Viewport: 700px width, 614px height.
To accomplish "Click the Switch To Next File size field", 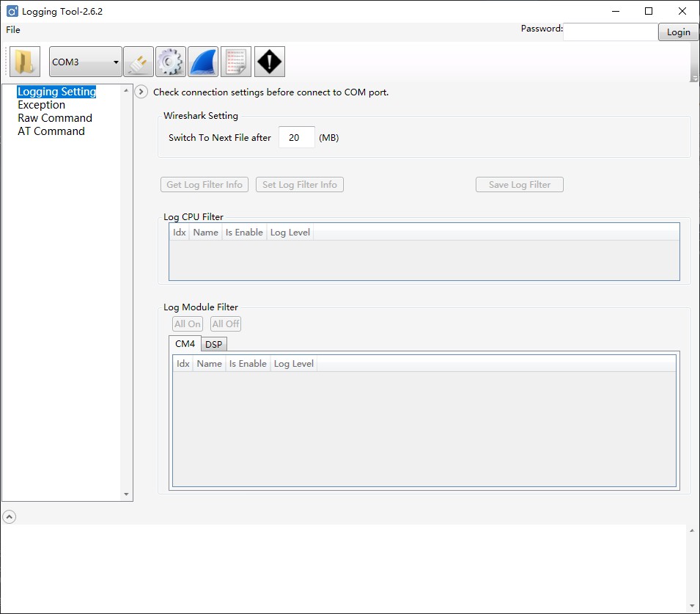I will click(x=296, y=137).
